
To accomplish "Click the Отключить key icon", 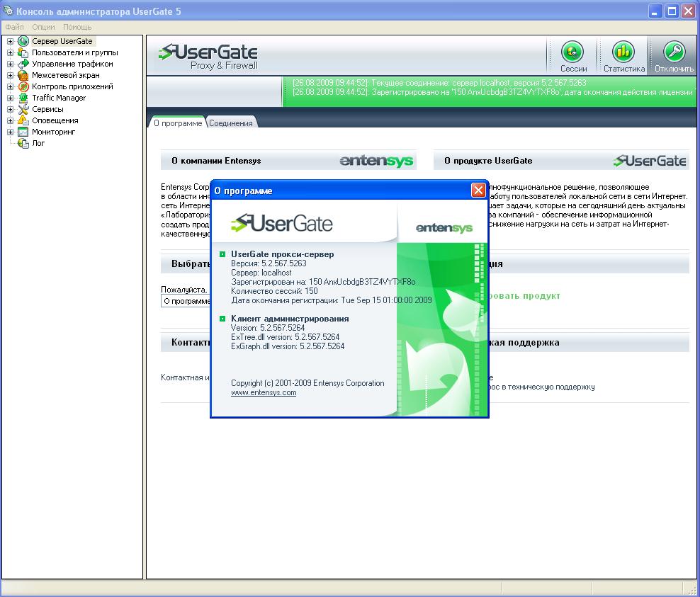I will 674,52.
